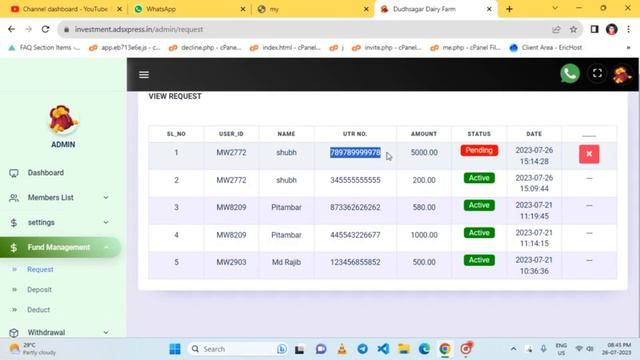Open File Explorer from taskbar
640x360 pixels.
(404, 349)
